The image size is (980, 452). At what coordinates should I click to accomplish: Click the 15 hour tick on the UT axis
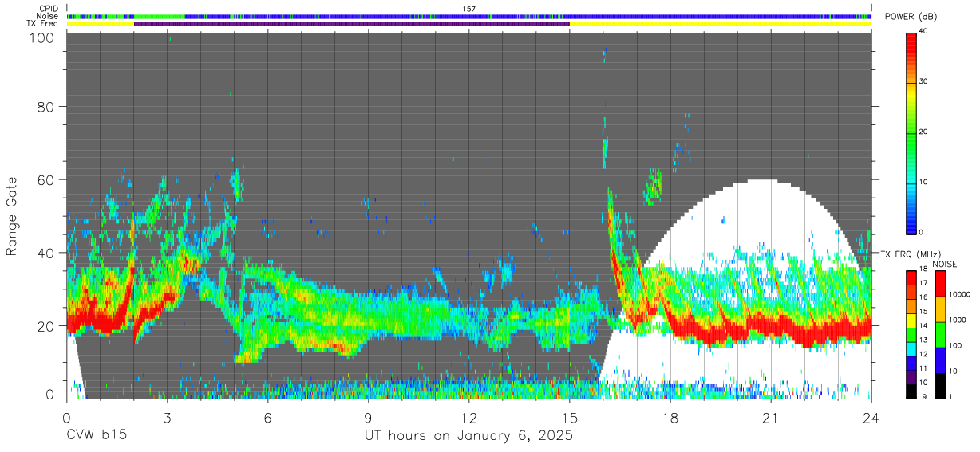point(570,417)
